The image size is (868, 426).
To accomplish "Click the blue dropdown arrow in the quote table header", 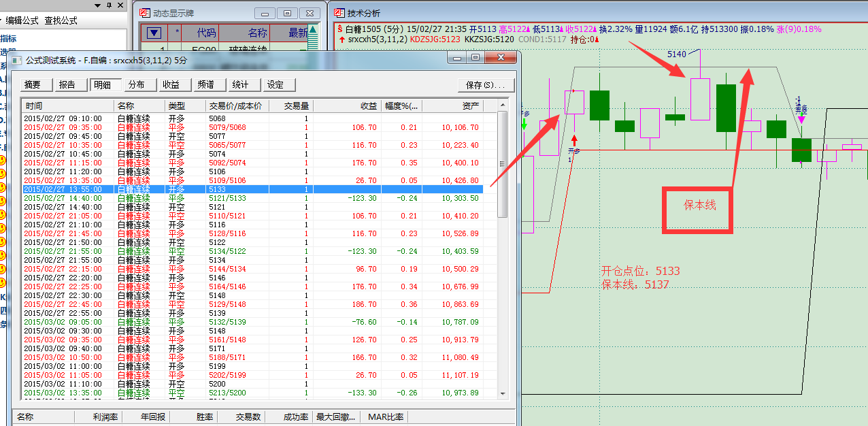I will tap(154, 33).
